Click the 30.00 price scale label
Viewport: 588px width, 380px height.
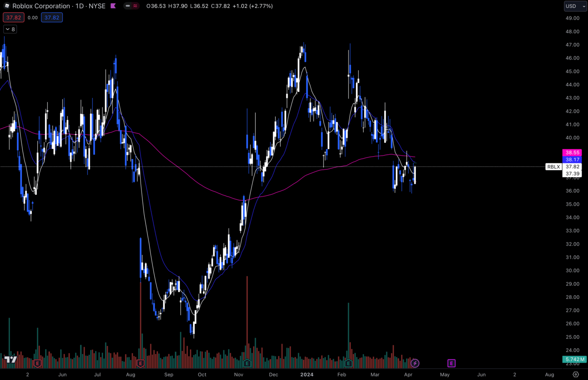[x=573, y=270]
